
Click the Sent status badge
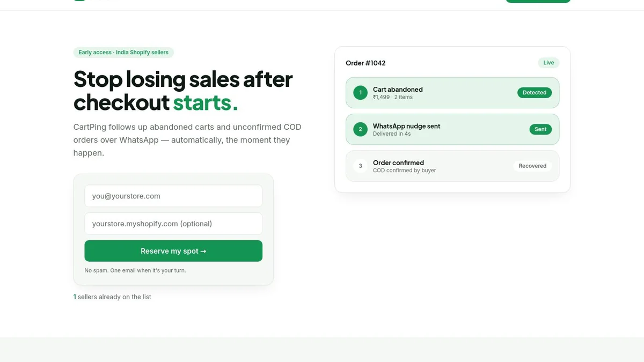[540, 129]
